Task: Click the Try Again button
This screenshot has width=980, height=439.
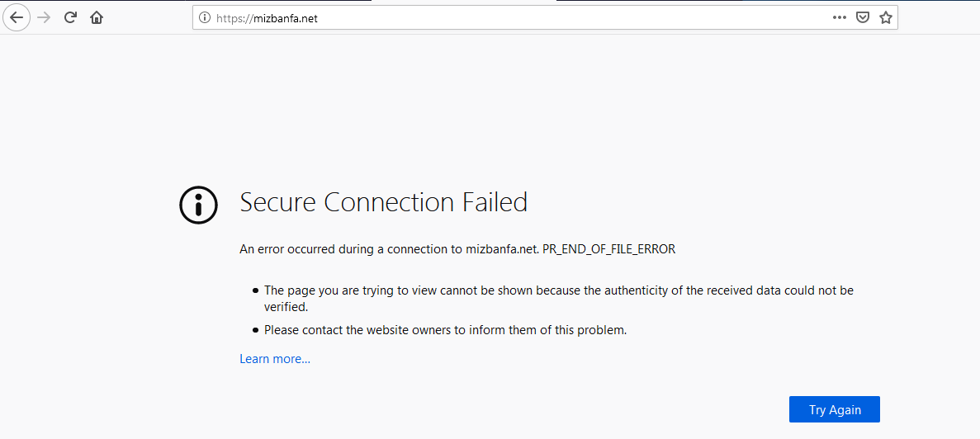Action: [835, 409]
